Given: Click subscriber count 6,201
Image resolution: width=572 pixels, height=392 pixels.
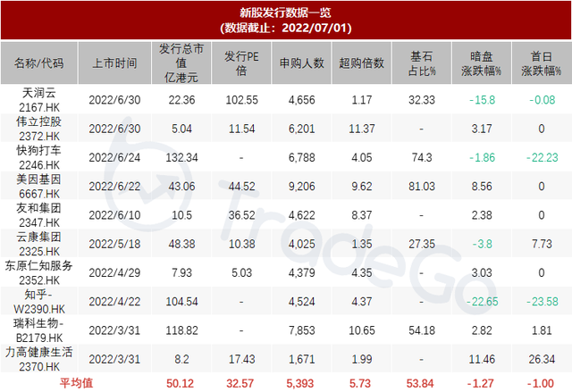Looking at the screenshot, I should click(302, 129).
